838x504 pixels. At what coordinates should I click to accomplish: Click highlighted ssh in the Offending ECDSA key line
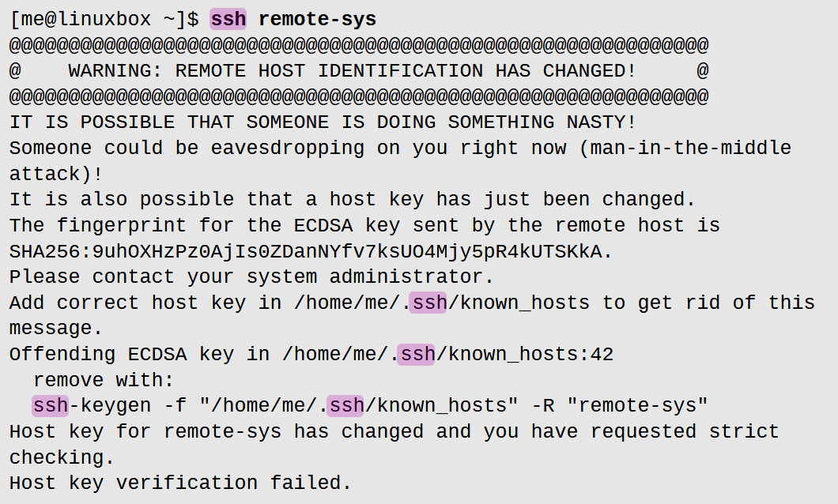pyautogui.click(x=416, y=355)
